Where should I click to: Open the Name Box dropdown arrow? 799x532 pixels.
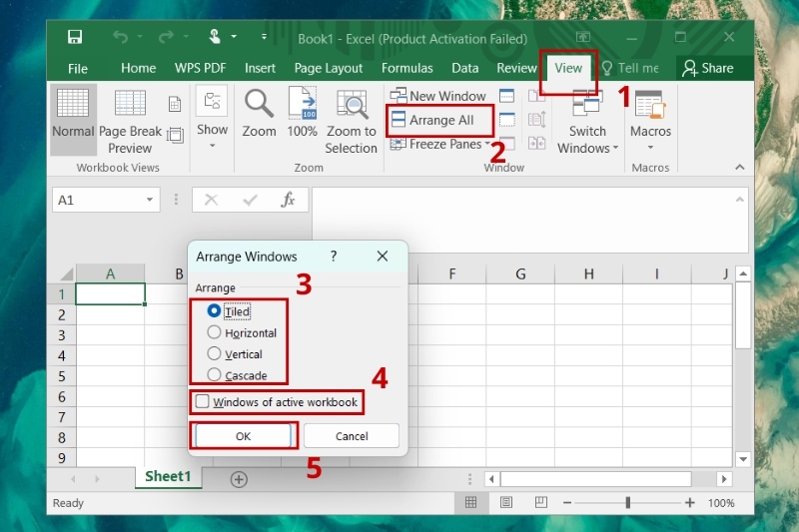[x=149, y=200]
